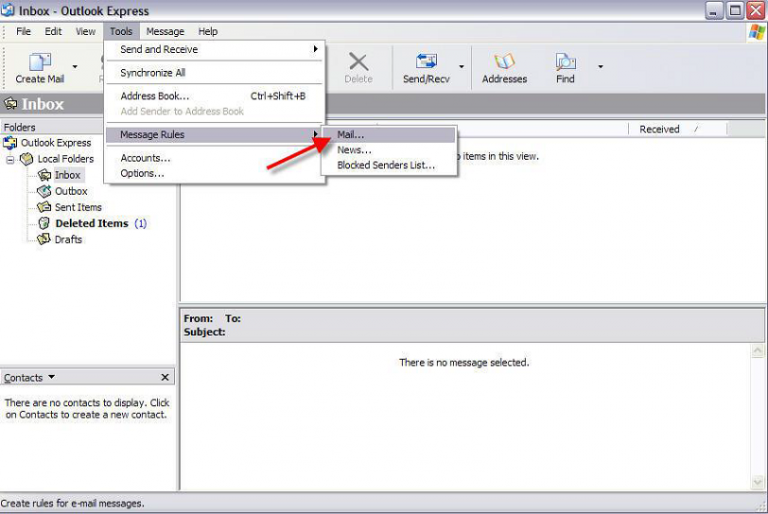Open the Deleted Items folder
Viewport: 768px width, 514px height.
point(90,223)
